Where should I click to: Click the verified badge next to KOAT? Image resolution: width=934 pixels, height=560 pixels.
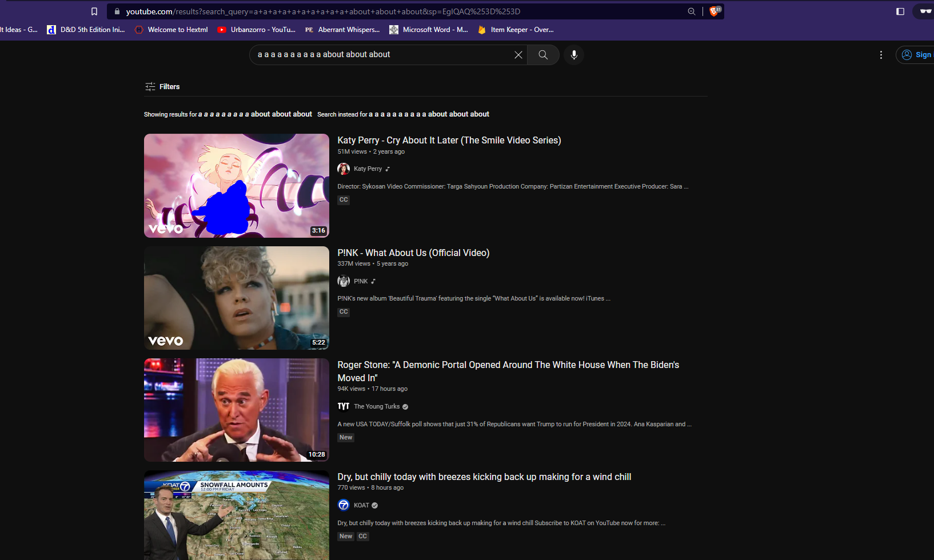(374, 505)
